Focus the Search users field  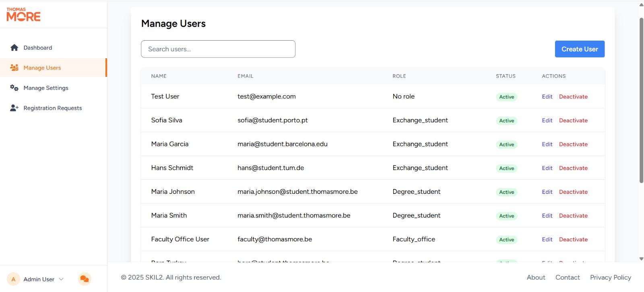click(x=218, y=49)
